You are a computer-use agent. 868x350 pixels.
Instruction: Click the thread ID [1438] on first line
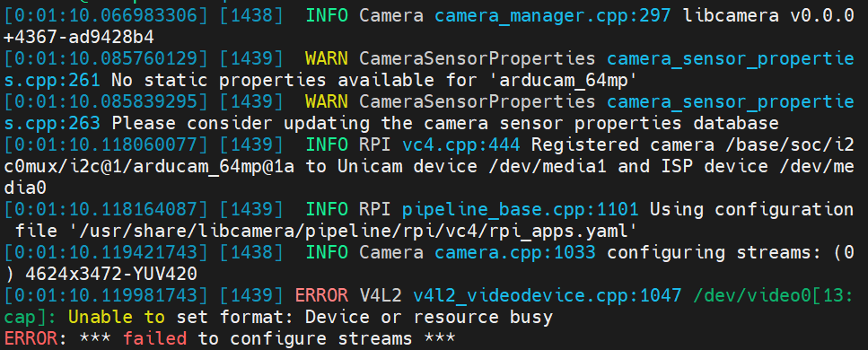(252, 15)
